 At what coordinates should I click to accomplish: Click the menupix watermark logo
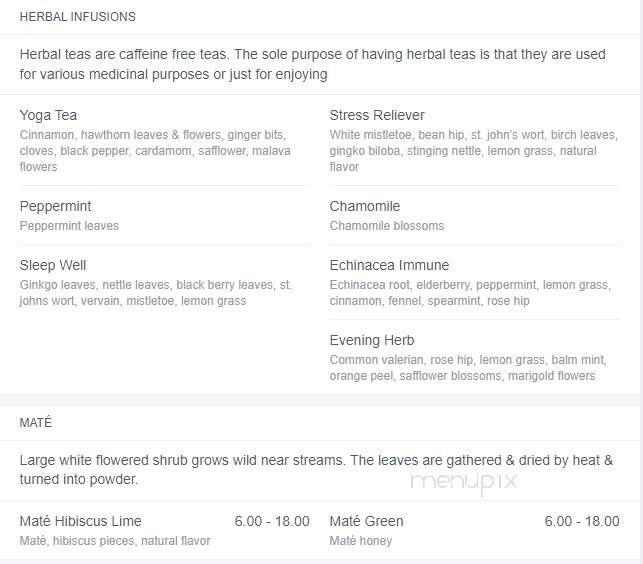pos(464,482)
